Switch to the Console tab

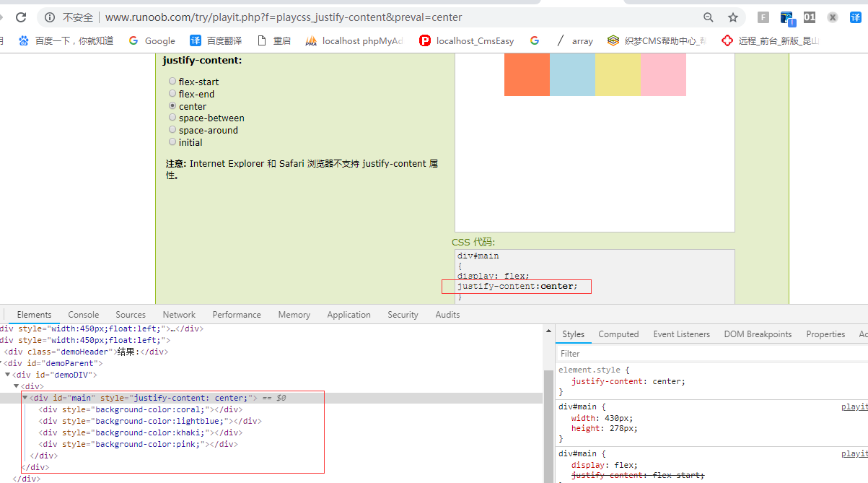pyautogui.click(x=84, y=315)
